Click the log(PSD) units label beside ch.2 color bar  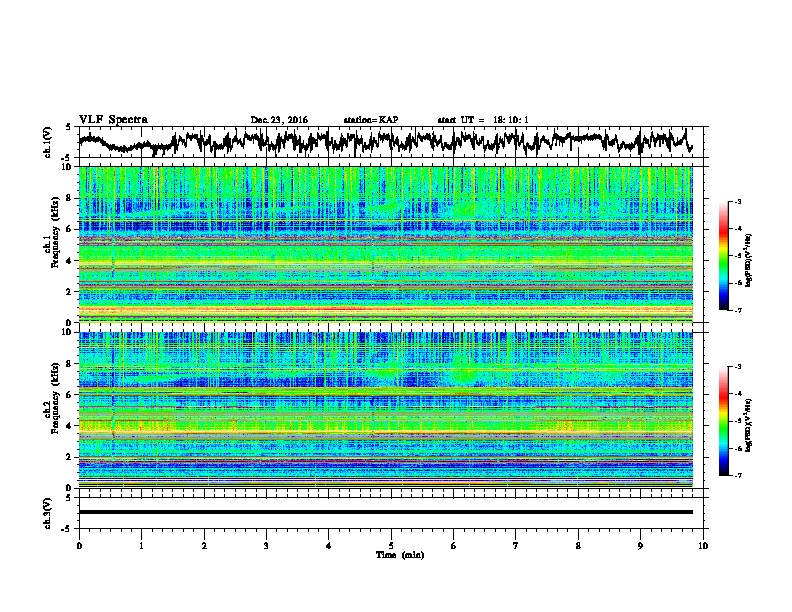748,425
